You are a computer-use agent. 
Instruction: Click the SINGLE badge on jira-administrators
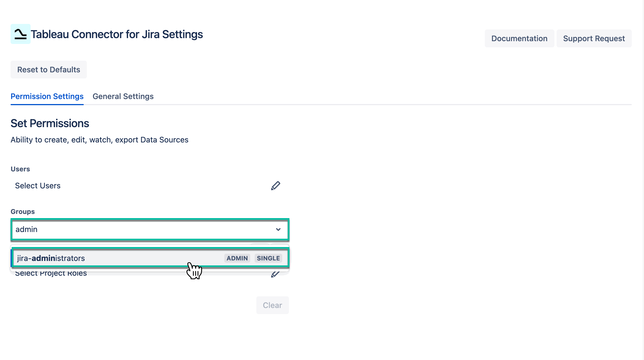pyautogui.click(x=268, y=258)
